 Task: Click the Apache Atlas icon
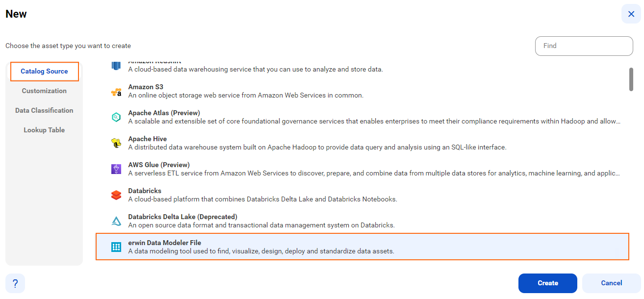pyautogui.click(x=116, y=117)
